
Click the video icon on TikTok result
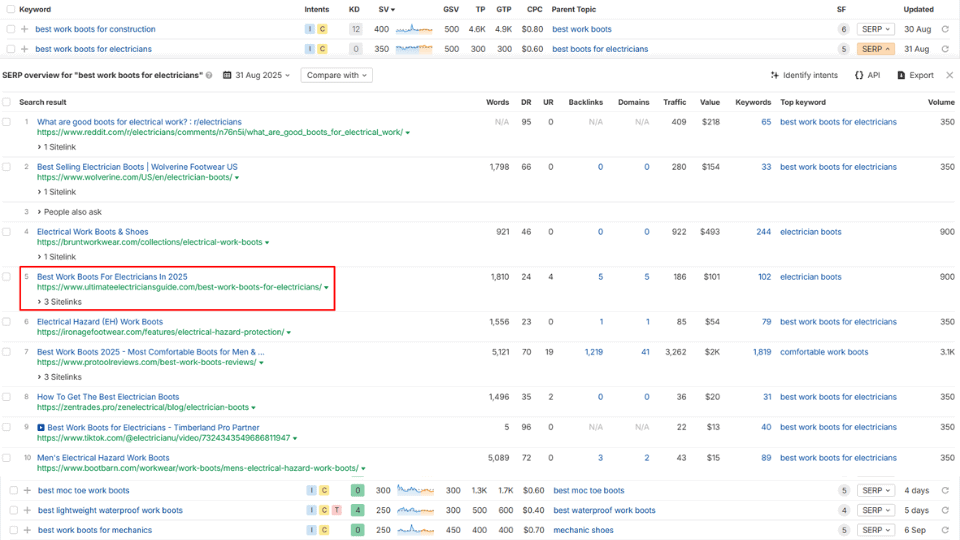click(x=41, y=427)
